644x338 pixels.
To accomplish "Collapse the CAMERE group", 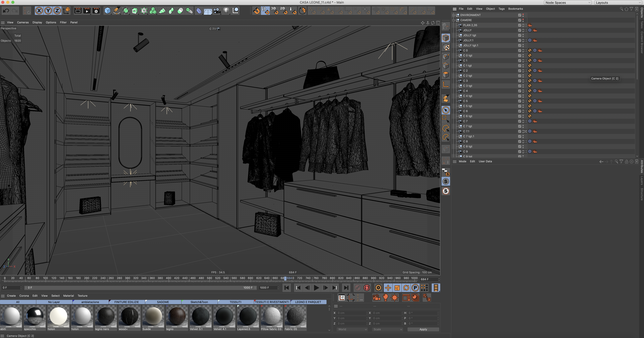I will pos(453,20).
